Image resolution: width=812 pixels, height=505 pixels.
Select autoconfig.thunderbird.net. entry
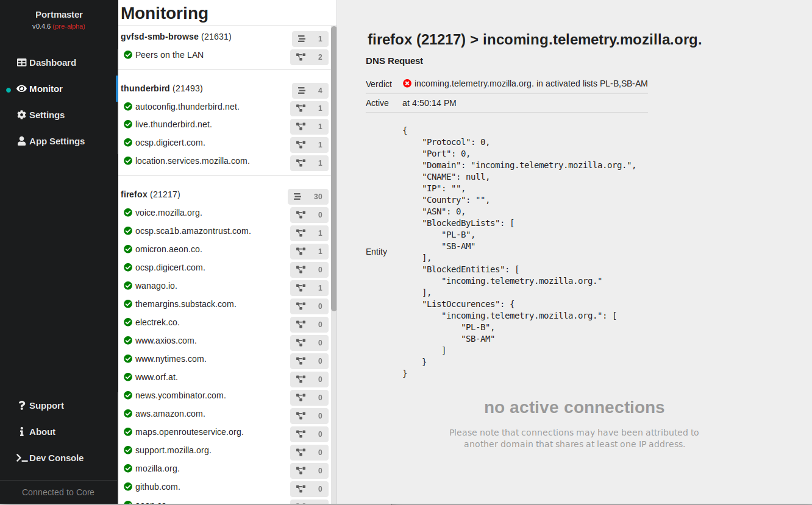click(x=187, y=107)
